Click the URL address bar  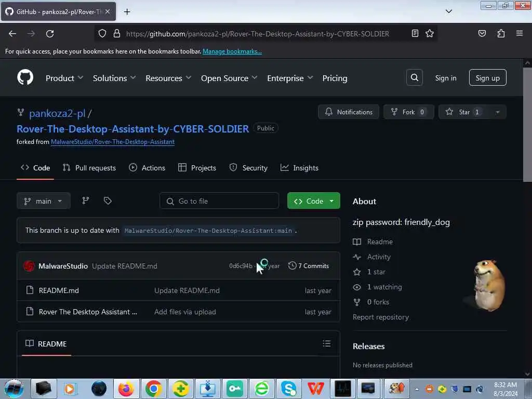point(258,34)
